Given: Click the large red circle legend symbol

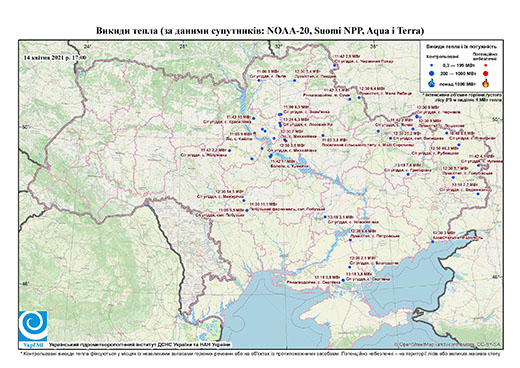Looking at the screenshot, I should pos(486,73).
